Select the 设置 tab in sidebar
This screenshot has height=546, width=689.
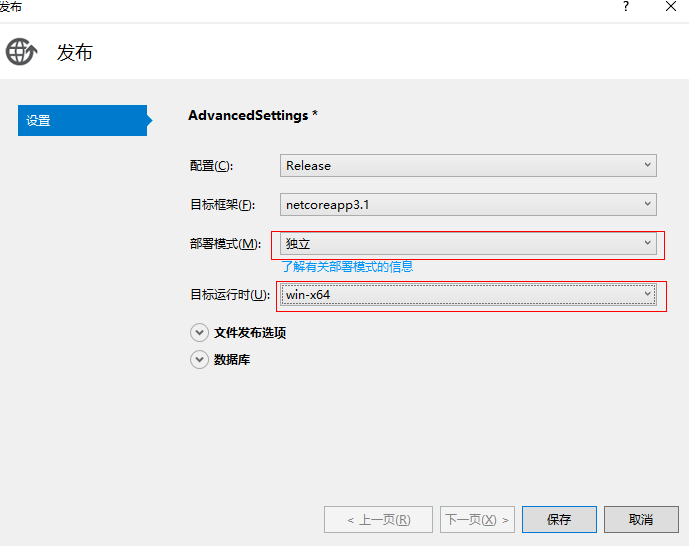click(81, 121)
